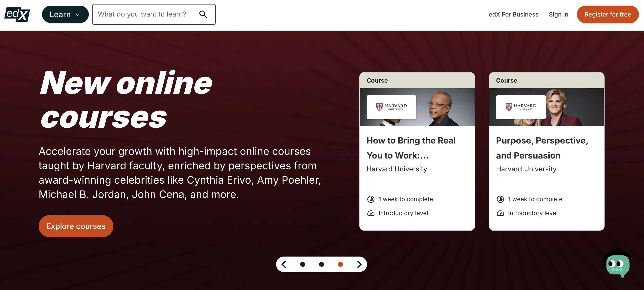Advance to the next carousel slide
The width and height of the screenshot is (644, 290).
click(359, 264)
